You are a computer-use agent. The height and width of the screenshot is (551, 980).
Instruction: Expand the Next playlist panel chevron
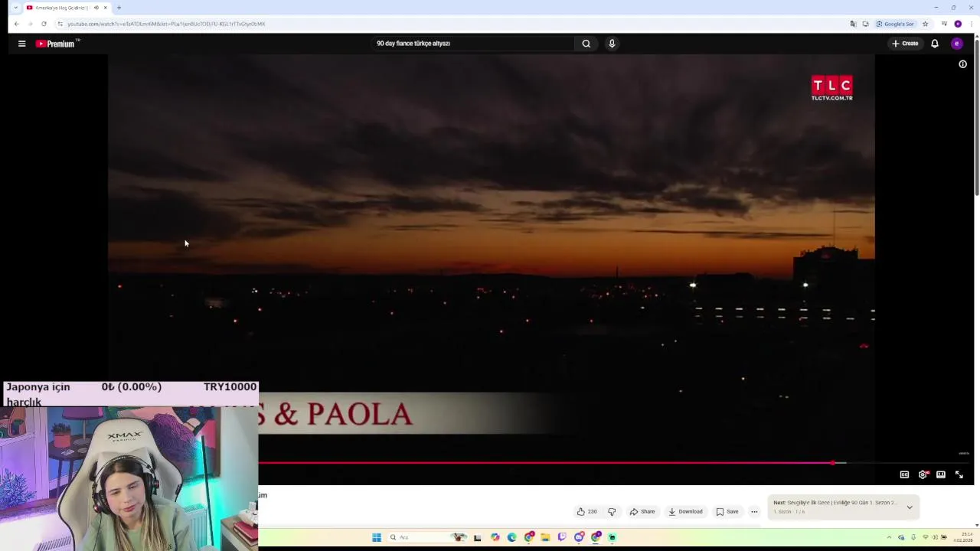[910, 507]
